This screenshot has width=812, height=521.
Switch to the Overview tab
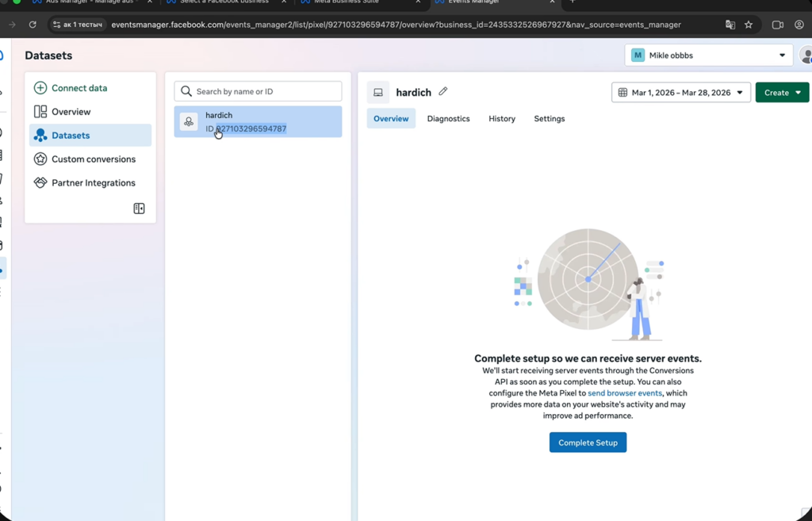(391, 119)
